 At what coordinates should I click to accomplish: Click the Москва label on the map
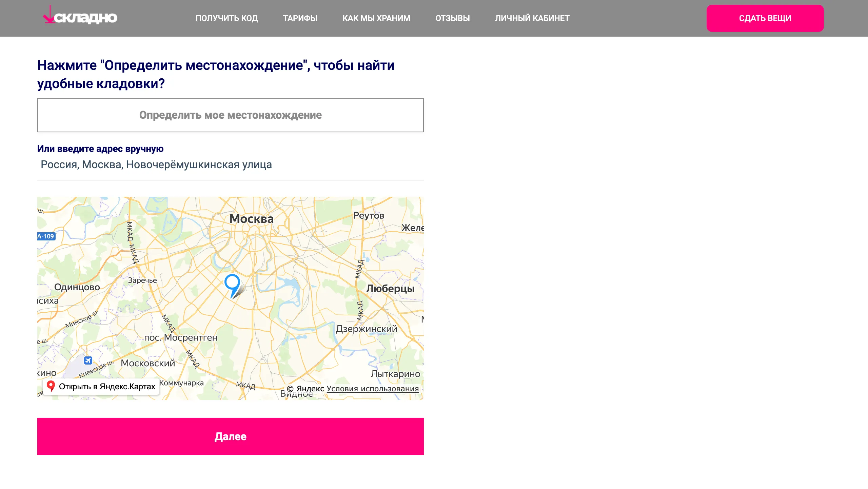tap(251, 219)
